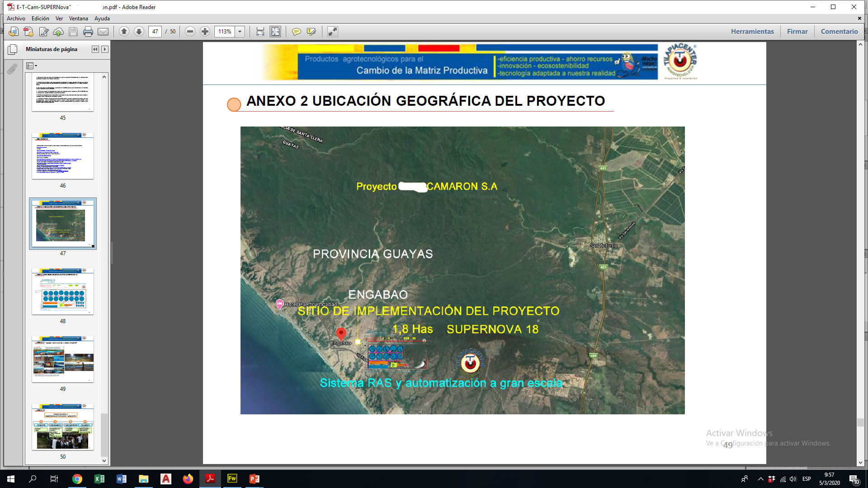This screenshot has height=488, width=868.
Task: Open the Herramientas panel
Action: point(752,32)
